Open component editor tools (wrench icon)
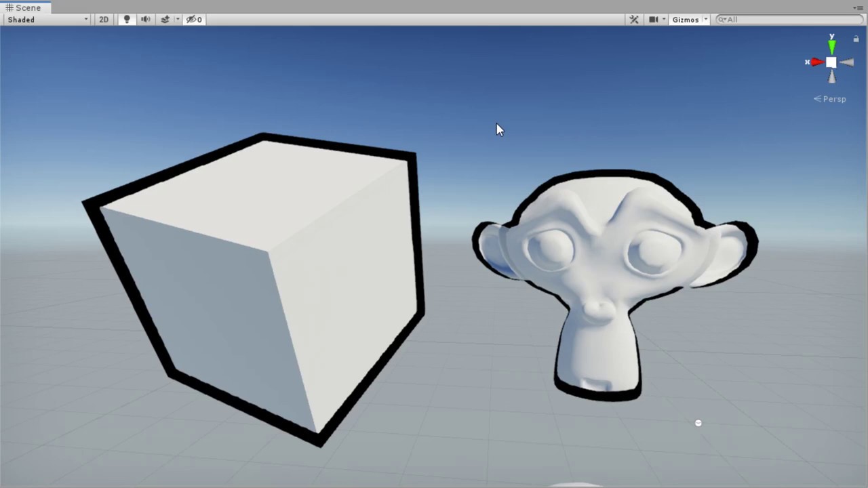This screenshot has height=488, width=868. click(x=634, y=20)
